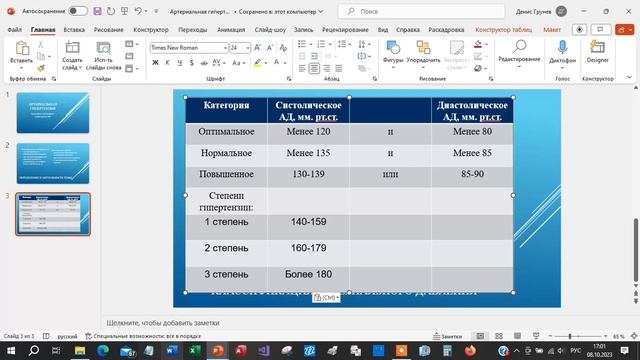The width and height of the screenshot is (640, 360).
Task: Open the Comments button
Action: [x=601, y=29]
